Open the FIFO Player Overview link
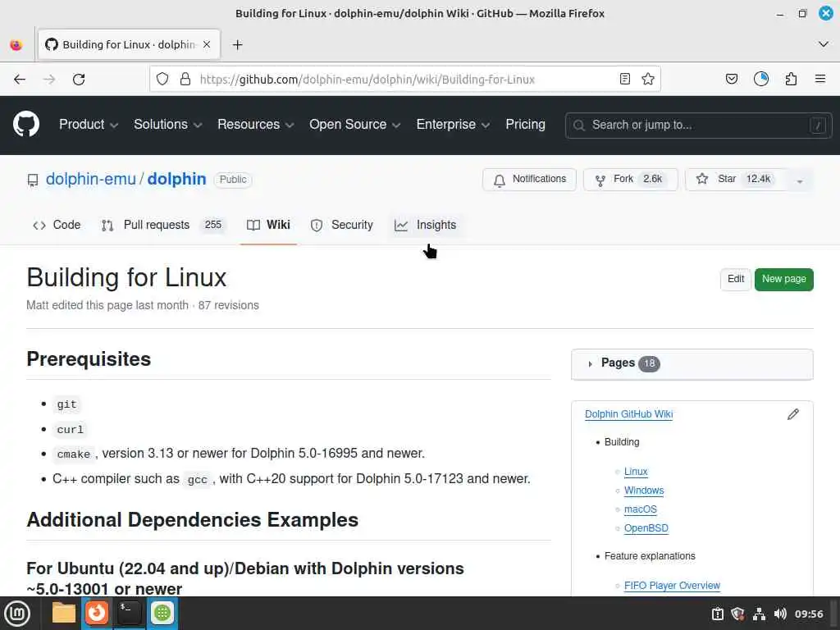 click(x=672, y=586)
